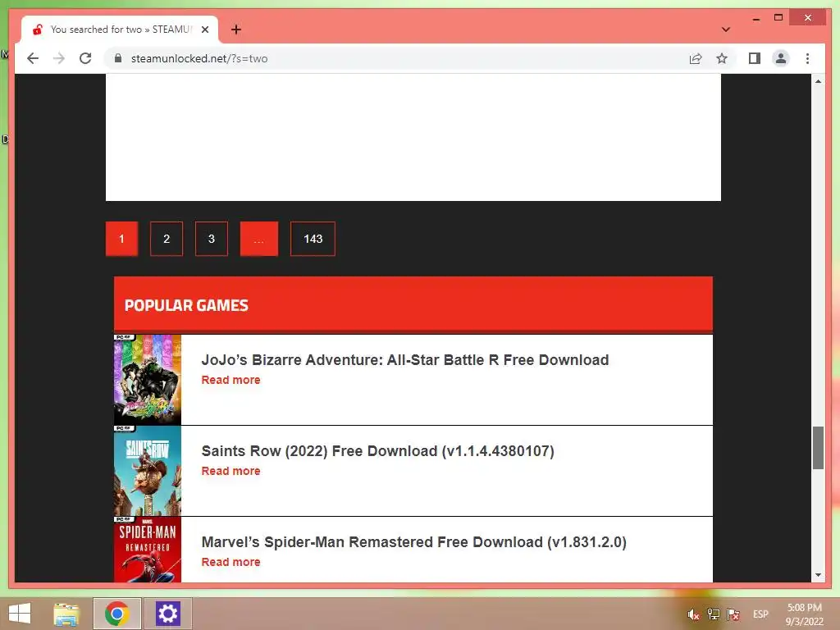Open the Saints Row cover thumbnail
This screenshot has width=840, height=630.
click(148, 471)
